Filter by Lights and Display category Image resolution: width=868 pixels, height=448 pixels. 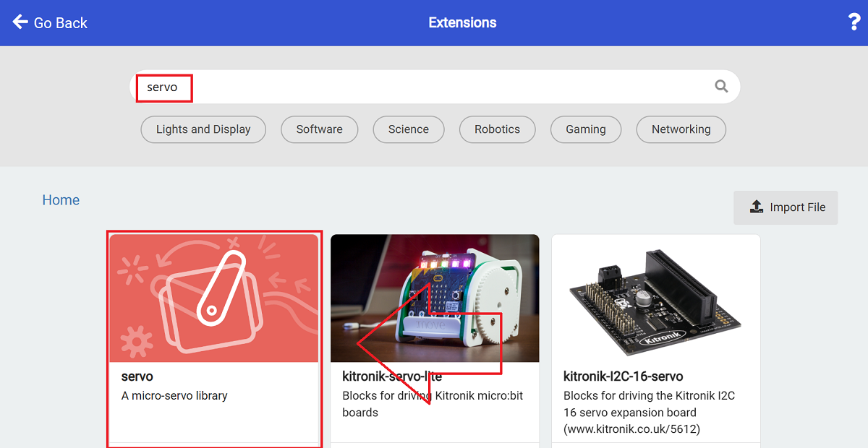pyautogui.click(x=203, y=129)
